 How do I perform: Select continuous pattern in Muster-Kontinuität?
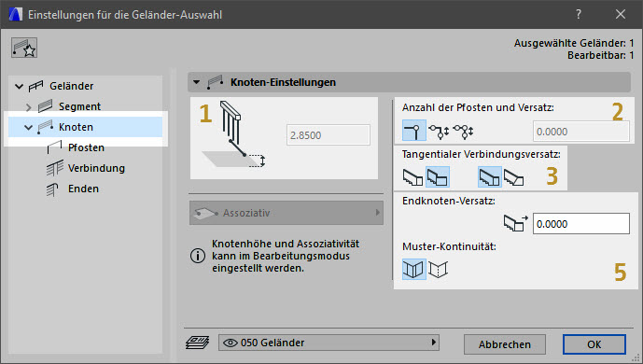click(x=413, y=270)
